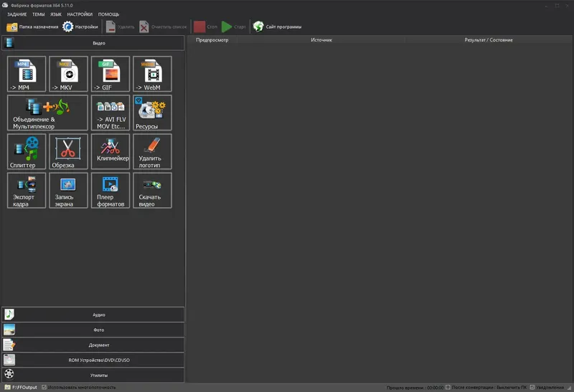Toggle Использовать многопоточность checkbox
This screenshot has width=574, height=392.
[x=44, y=387]
